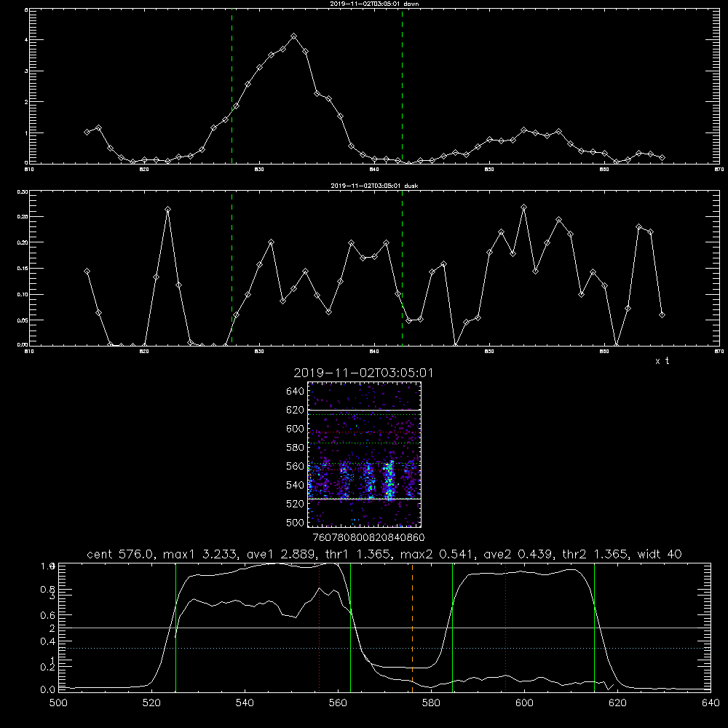728x728 pixels.
Task: Click the 'x t' axis label
Action: (x=662, y=361)
